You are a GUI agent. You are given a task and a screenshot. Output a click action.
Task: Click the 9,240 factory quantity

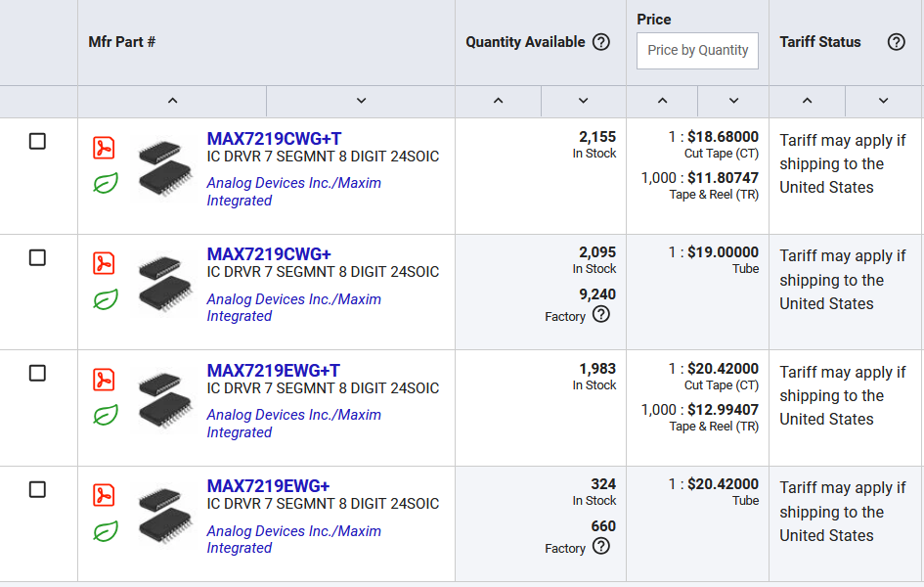pyautogui.click(x=597, y=294)
